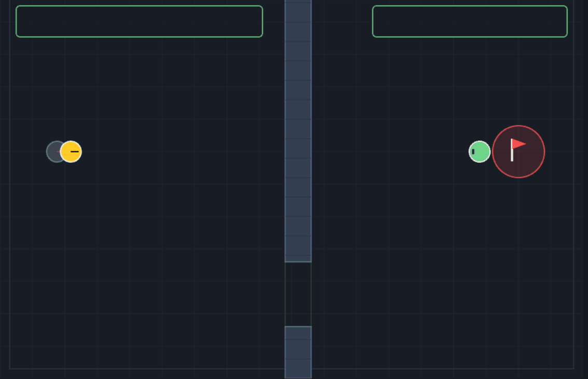
Task: Click the right green-outlined empty box
Action: coord(470,21)
